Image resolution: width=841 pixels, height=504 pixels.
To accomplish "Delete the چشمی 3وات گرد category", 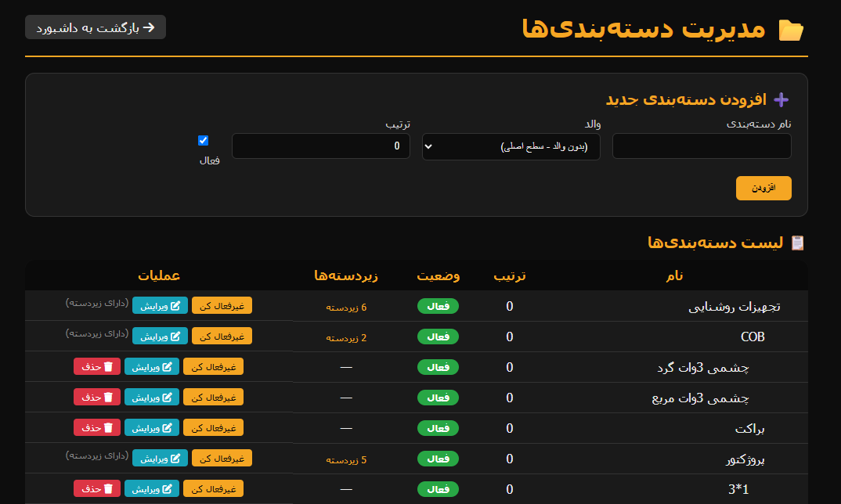I will [x=97, y=367].
